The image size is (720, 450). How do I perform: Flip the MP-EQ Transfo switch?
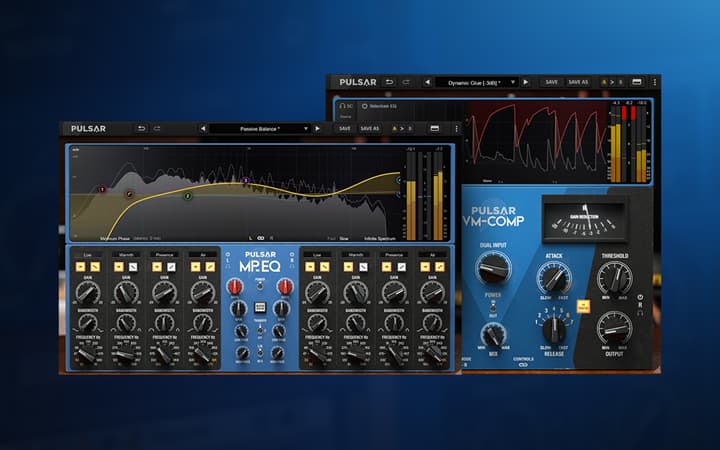tap(260, 329)
